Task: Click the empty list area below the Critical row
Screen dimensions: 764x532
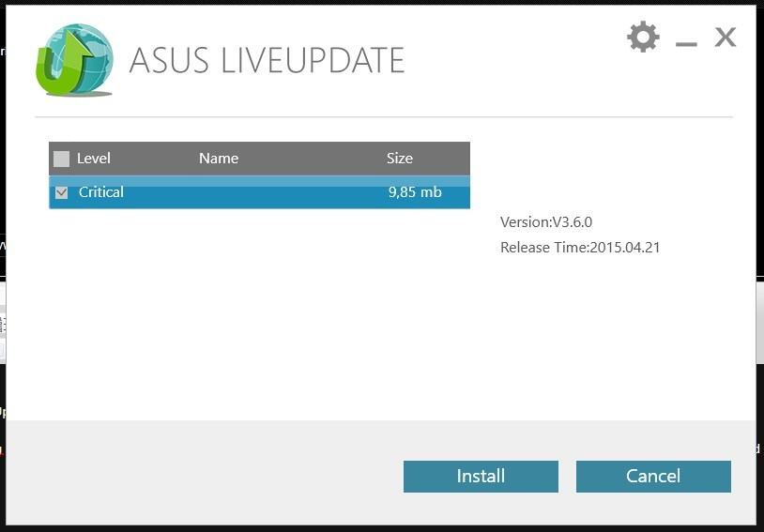Action: point(259,312)
